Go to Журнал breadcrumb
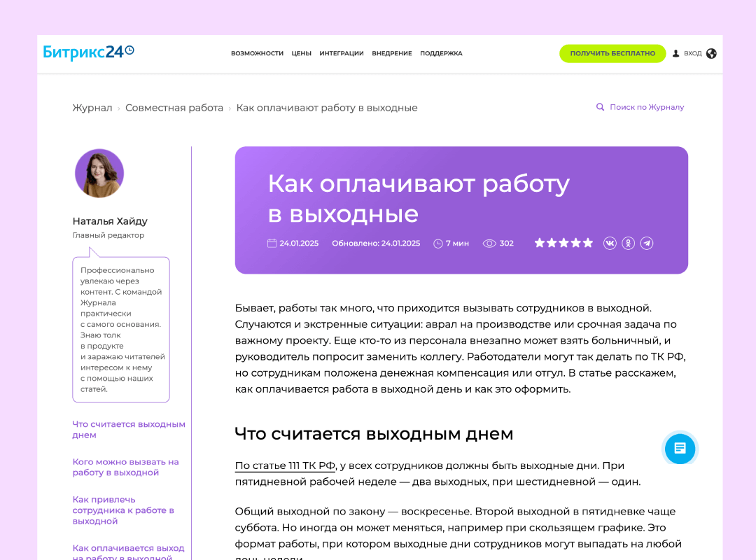Screen dimensions: 756x560 coord(92,108)
